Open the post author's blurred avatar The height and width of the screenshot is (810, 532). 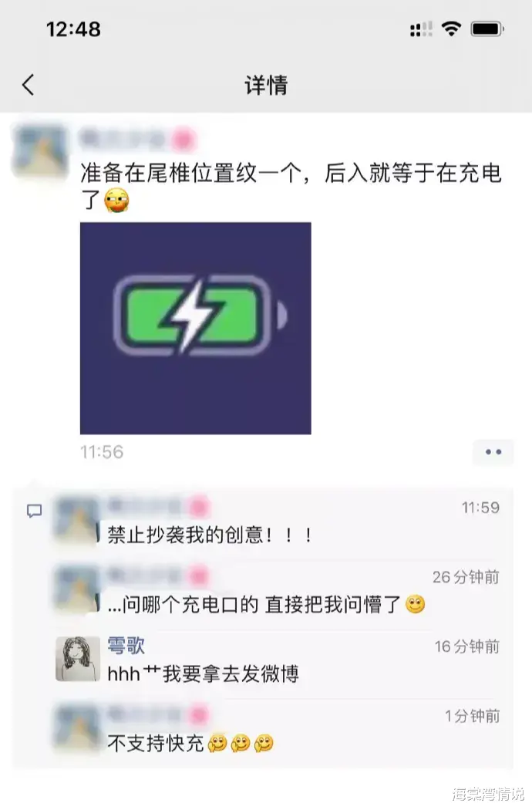point(40,151)
